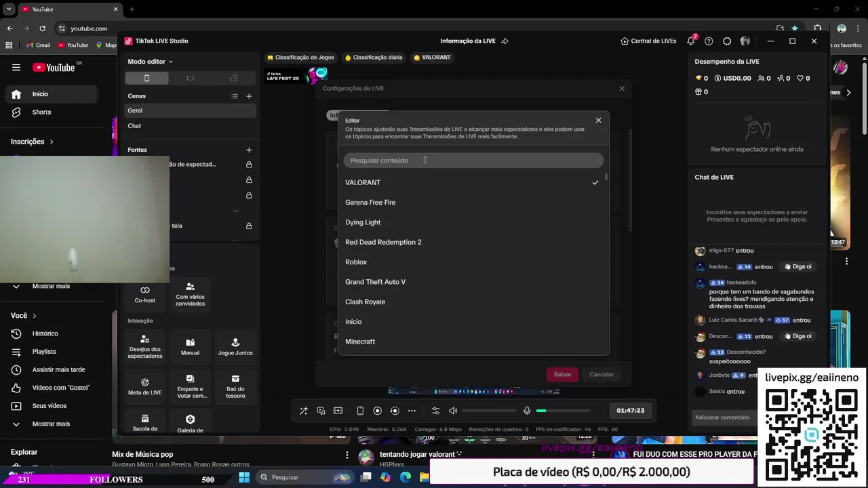
Task: Click the magic wand effects icon
Action: coord(303,411)
